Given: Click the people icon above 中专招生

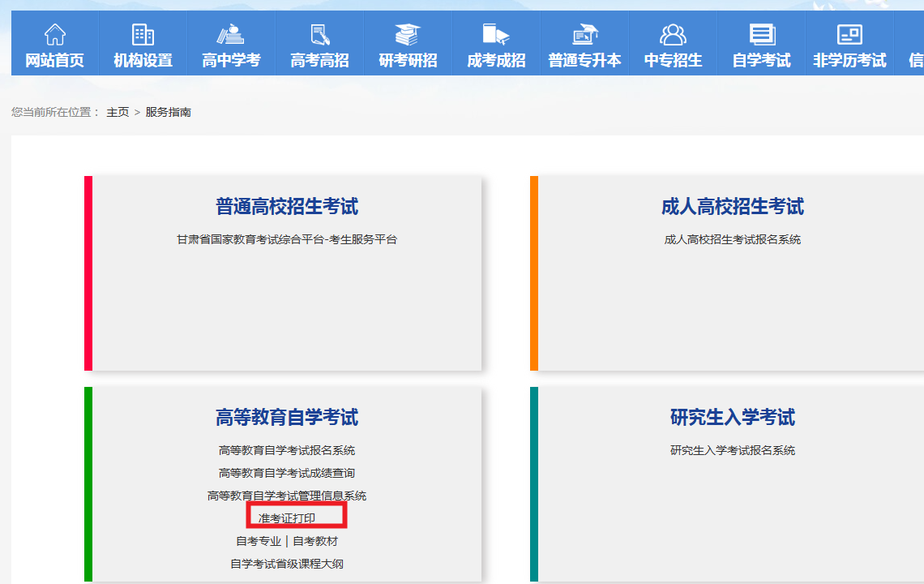Looking at the screenshot, I should coord(673,35).
